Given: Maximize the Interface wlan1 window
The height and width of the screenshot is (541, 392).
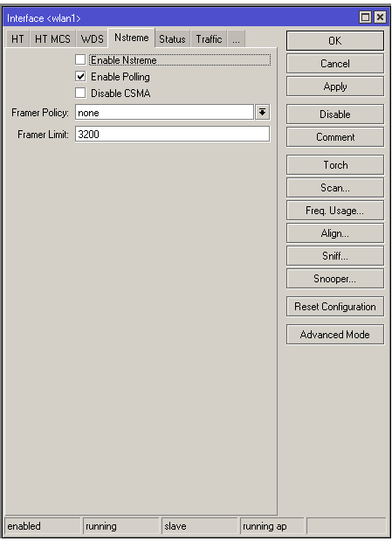Looking at the screenshot, I should point(365,17).
